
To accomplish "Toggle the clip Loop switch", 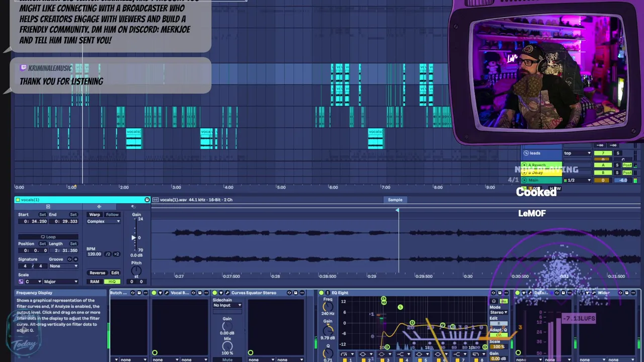I will point(48,237).
